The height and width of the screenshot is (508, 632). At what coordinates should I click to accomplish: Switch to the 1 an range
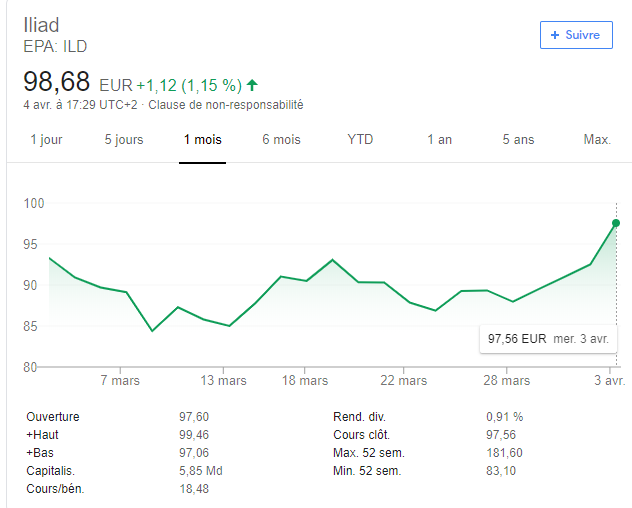[x=439, y=140]
